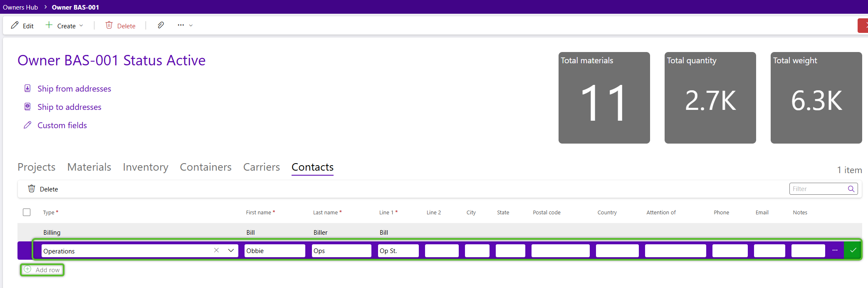Select the Billing contact row
Viewport: 868px width, 288px height.
coord(440,232)
